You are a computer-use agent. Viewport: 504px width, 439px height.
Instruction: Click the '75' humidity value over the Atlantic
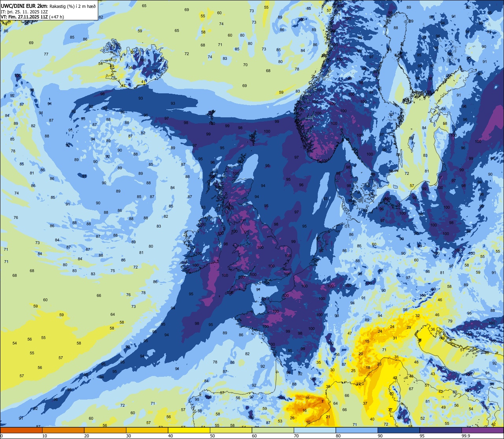pyautogui.click(x=113, y=270)
